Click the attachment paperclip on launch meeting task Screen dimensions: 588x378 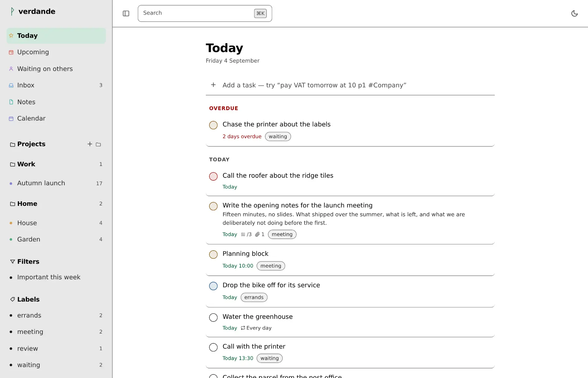[x=257, y=234]
